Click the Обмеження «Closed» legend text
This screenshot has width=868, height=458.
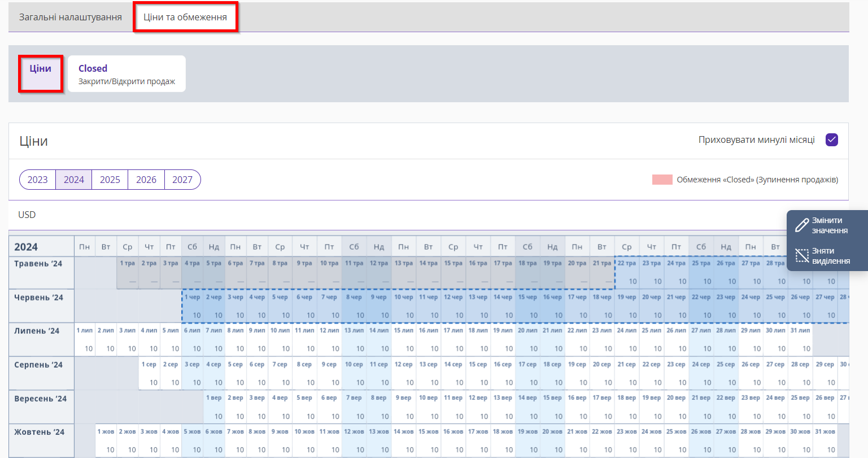click(x=757, y=180)
